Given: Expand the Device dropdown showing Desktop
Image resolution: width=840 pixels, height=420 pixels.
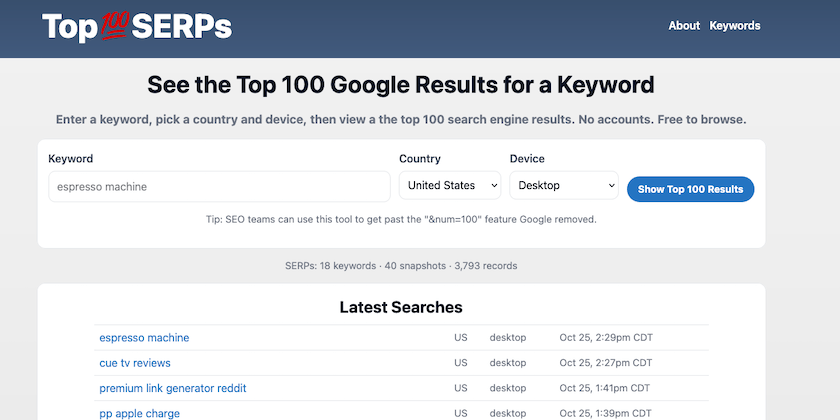Looking at the screenshot, I should click(564, 186).
